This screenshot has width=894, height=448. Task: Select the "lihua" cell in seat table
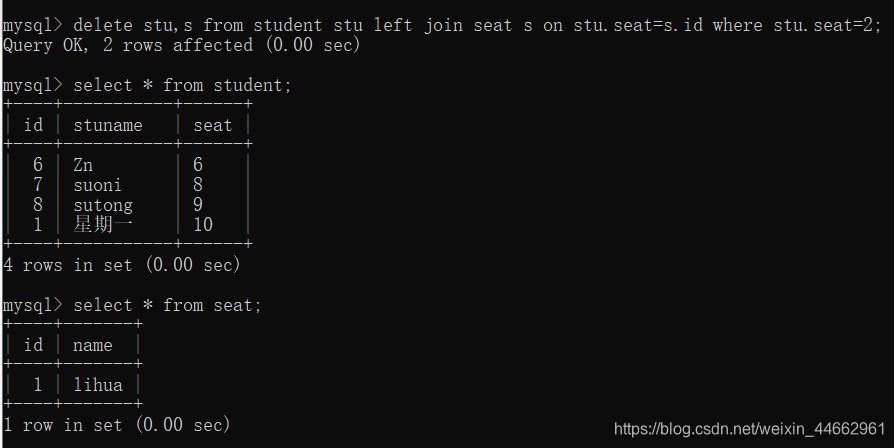pyautogui.click(x=98, y=385)
